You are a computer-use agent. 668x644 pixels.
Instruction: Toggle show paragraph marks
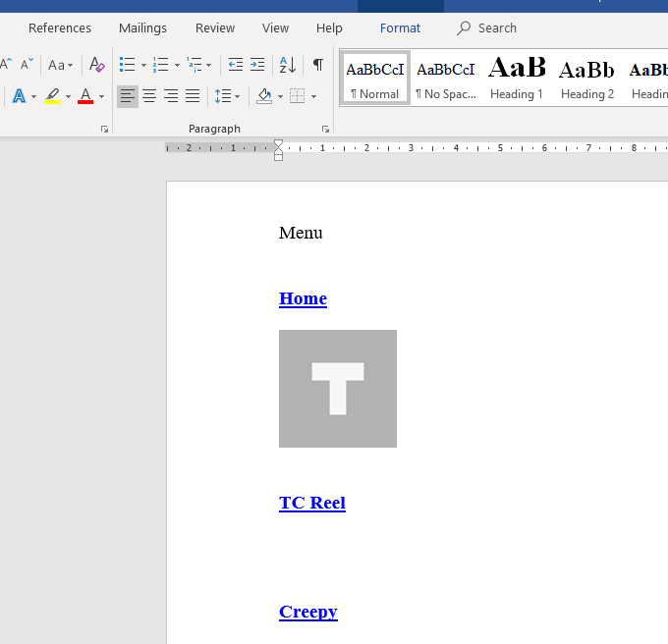click(x=317, y=65)
